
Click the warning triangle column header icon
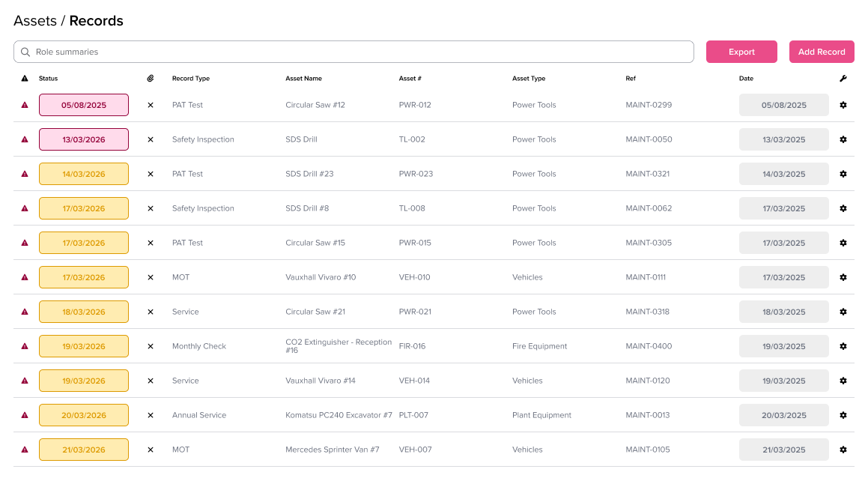tap(25, 79)
